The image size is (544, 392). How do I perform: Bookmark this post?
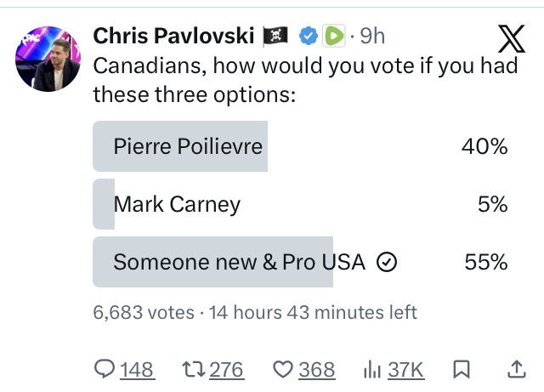pos(462,369)
